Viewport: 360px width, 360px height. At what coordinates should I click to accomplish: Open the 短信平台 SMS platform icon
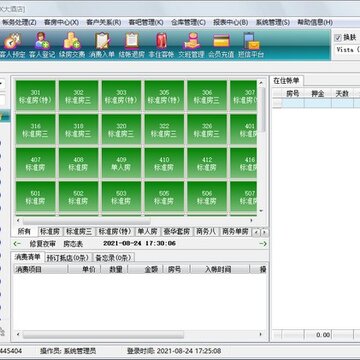pyautogui.click(x=251, y=46)
